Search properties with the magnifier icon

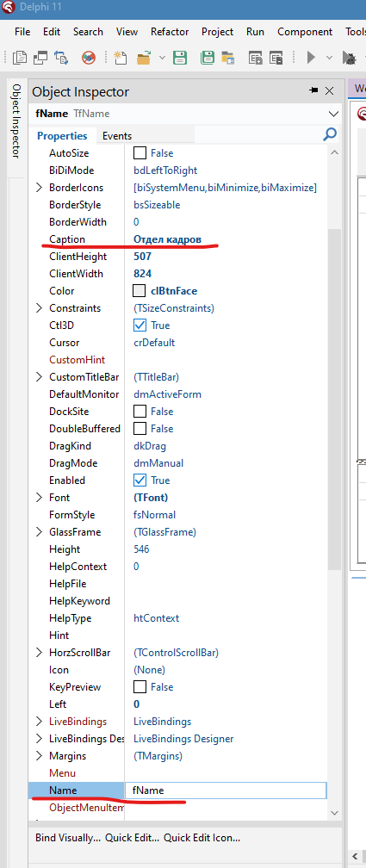(x=330, y=134)
